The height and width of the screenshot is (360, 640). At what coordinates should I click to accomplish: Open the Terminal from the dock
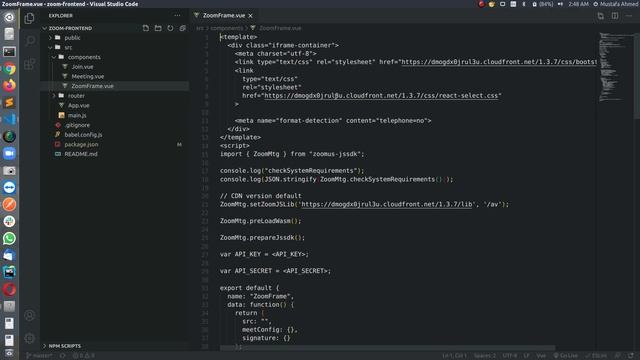coord(9,51)
